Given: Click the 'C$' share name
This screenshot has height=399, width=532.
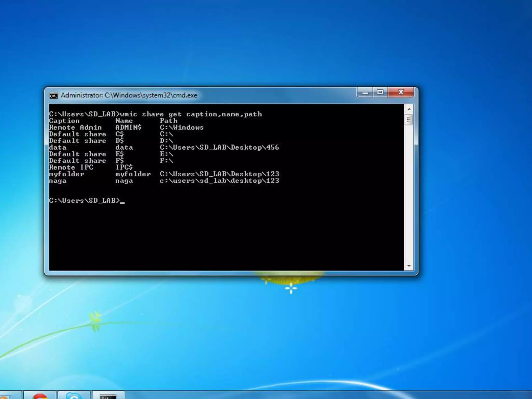Looking at the screenshot, I should [119, 134].
